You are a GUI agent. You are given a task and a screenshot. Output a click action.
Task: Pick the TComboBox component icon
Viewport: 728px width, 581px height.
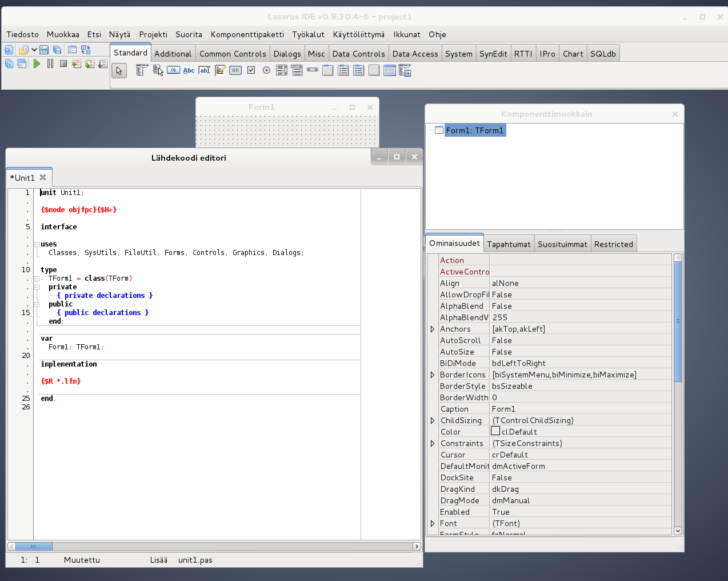pyautogui.click(x=297, y=70)
